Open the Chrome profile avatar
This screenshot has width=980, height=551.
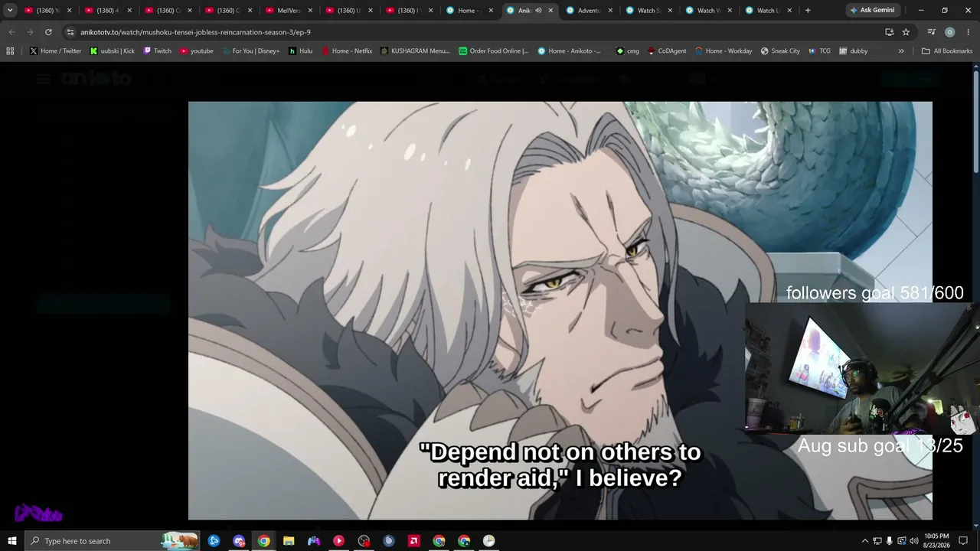pos(949,32)
